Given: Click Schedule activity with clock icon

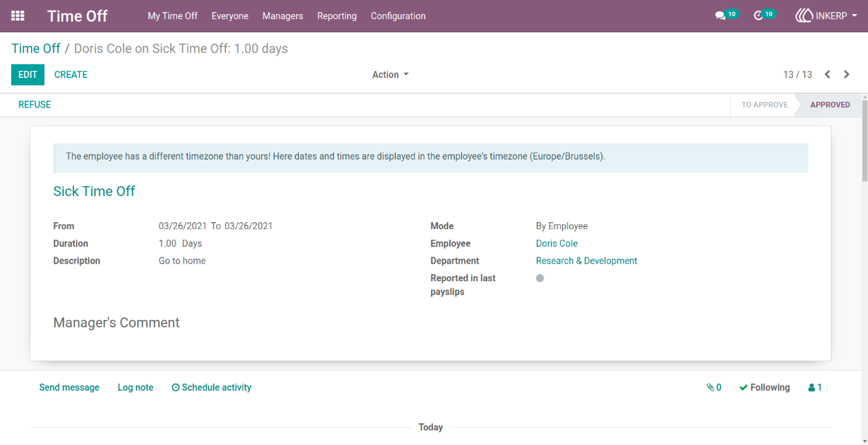Looking at the screenshot, I should pos(212,387).
